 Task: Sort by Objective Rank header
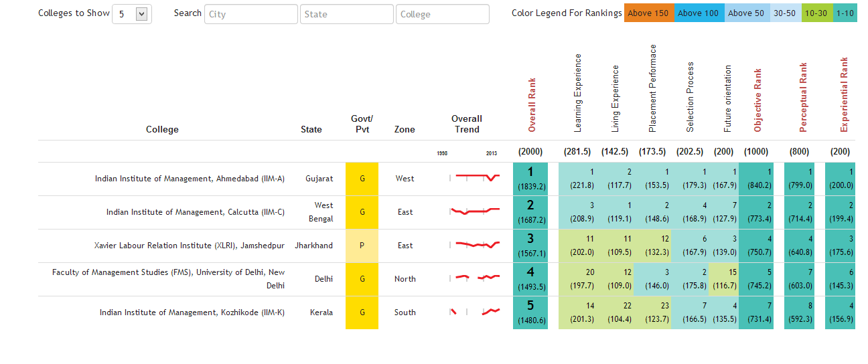point(758,100)
